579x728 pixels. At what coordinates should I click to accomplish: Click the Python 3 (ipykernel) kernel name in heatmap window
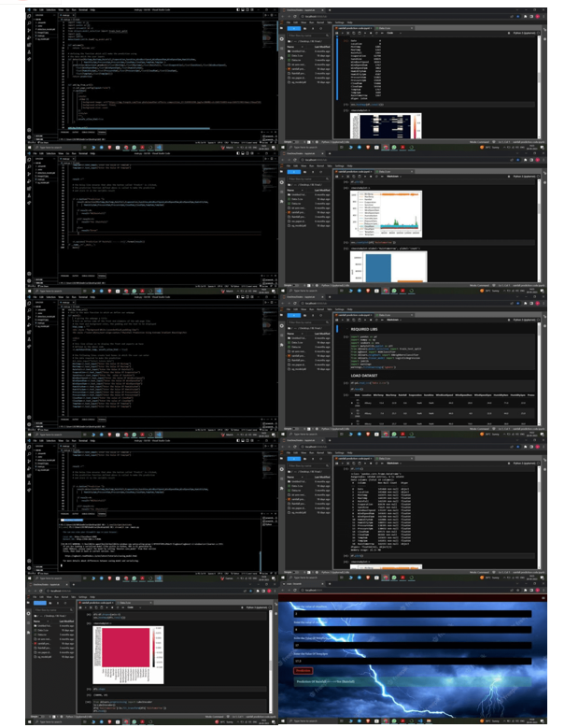coord(257,607)
